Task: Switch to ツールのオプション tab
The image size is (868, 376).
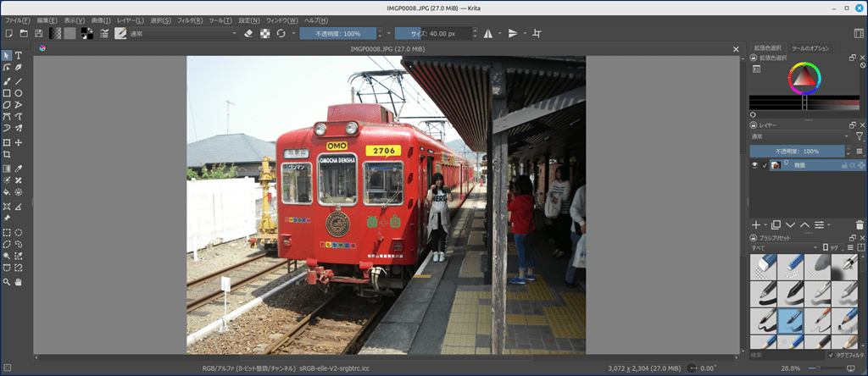Action: (x=810, y=48)
